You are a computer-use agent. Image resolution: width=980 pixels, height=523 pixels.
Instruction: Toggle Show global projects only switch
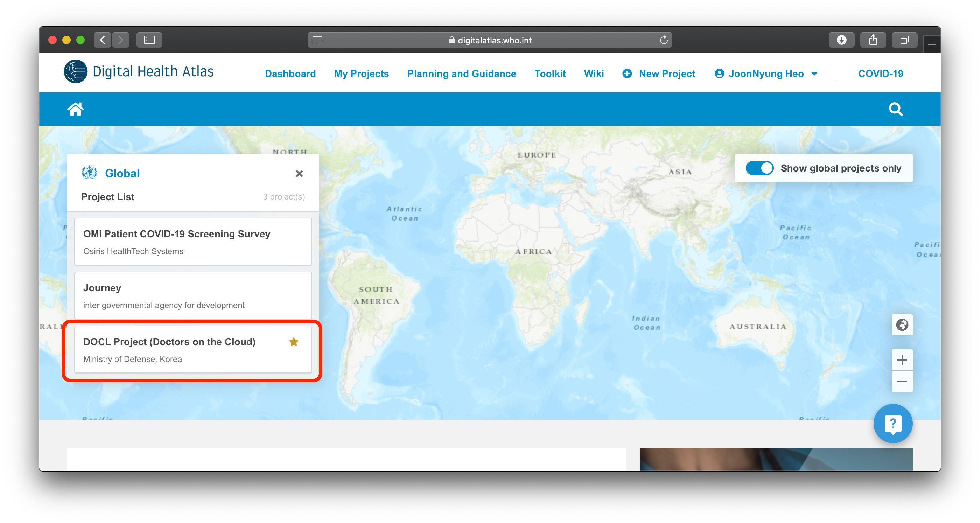pyautogui.click(x=759, y=168)
